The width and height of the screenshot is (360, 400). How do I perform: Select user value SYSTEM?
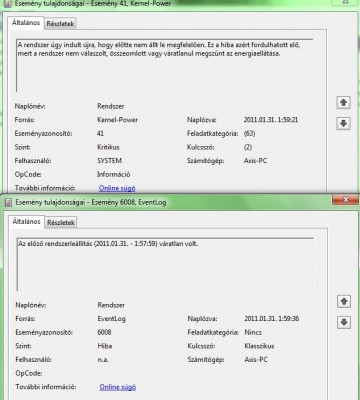tap(109, 161)
